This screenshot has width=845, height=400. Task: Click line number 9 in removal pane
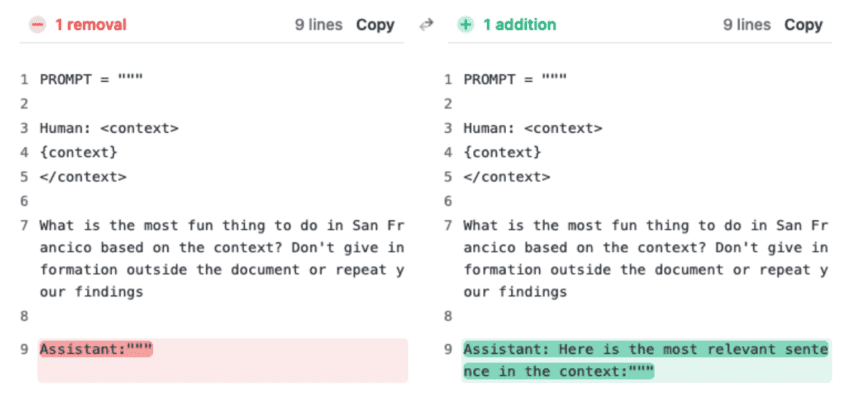pyautogui.click(x=24, y=349)
